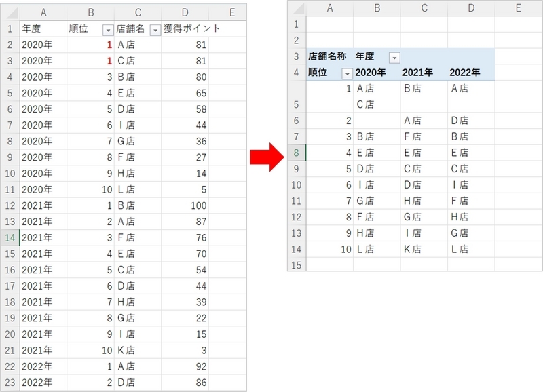Open the 順位 filter dropdown in left sheet
Image resolution: width=543 pixels, height=392 pixels.
pyautogui.click(x=108, y=31)
